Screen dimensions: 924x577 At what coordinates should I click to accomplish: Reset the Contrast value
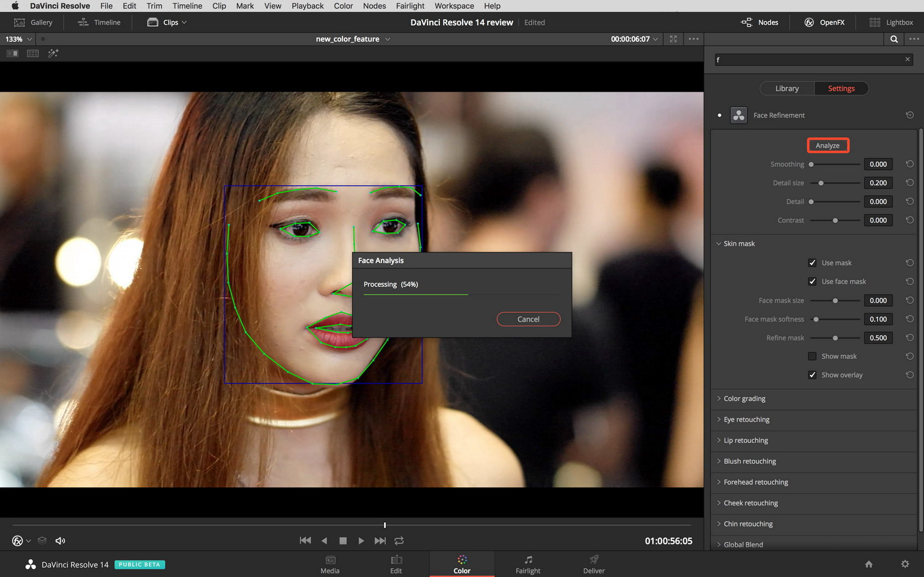[910, 220]
